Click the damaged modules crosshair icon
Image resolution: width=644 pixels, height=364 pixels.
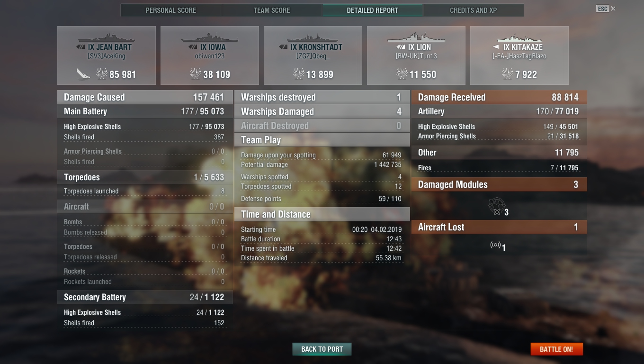point(496,206)
